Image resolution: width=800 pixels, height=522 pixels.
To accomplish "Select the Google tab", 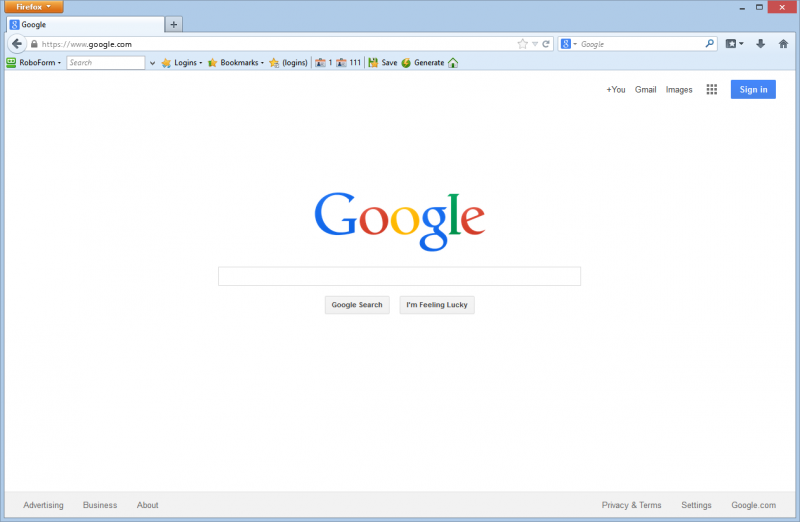I will pyautogui.click(x=85, y=24).
